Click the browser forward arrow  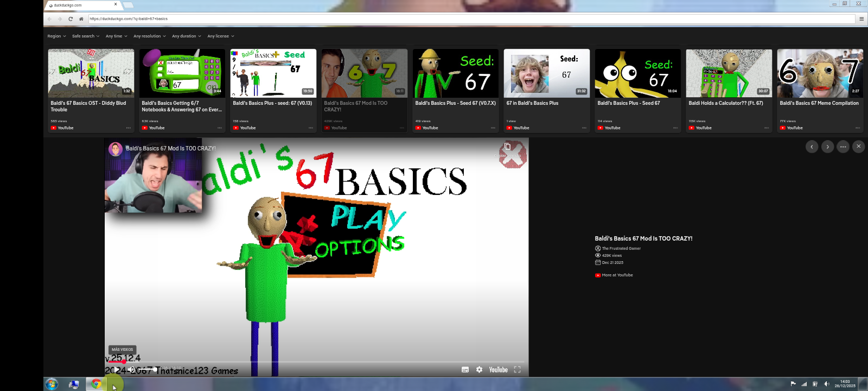60,19
